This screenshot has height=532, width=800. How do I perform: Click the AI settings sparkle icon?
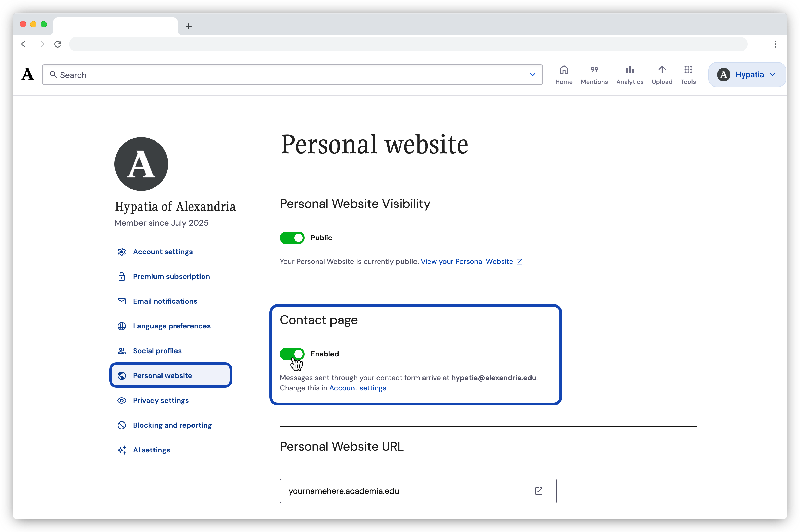coord(121,450)
